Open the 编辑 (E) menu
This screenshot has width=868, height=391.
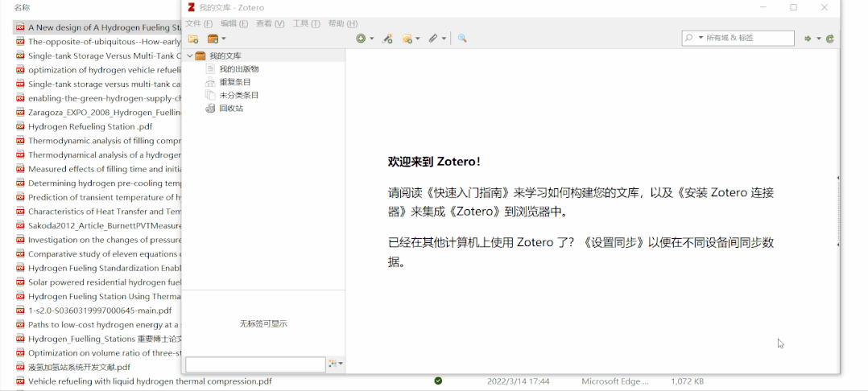234,24
